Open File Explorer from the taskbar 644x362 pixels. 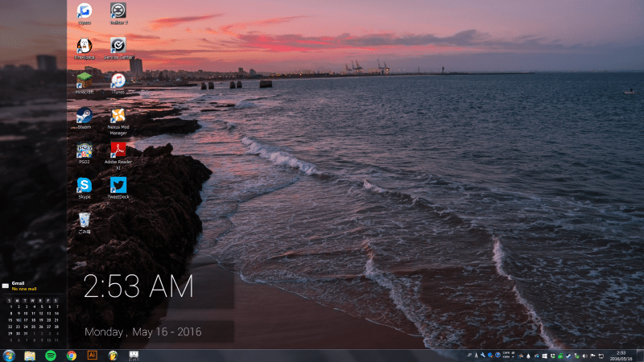click(x=30, y=355)
